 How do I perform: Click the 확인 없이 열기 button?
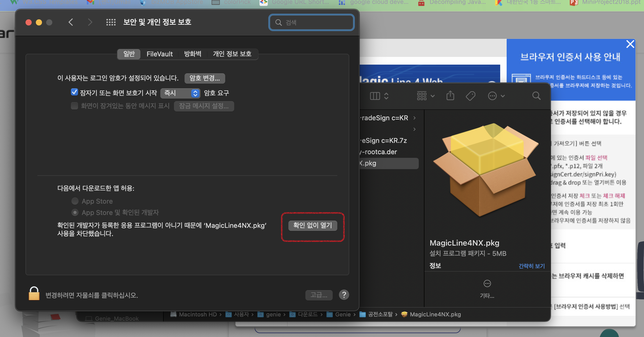(313, 226)
